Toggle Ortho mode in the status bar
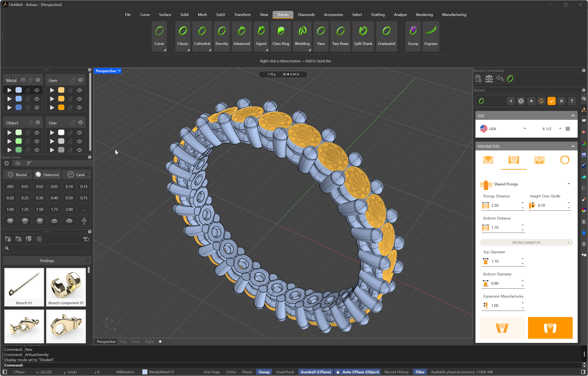The image size is (588, 376). coord(231,372)
